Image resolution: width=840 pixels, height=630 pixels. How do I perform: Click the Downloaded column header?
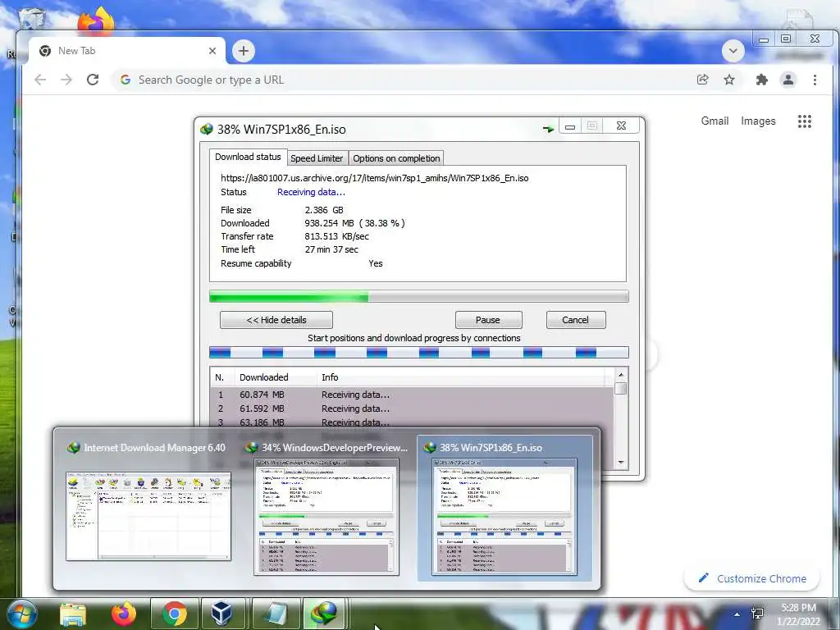coord(276,377)
